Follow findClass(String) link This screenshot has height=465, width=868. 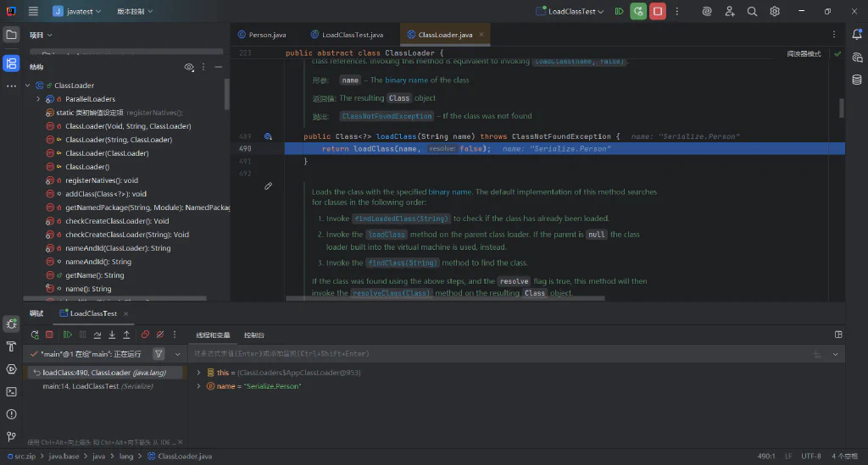(403, 263)
